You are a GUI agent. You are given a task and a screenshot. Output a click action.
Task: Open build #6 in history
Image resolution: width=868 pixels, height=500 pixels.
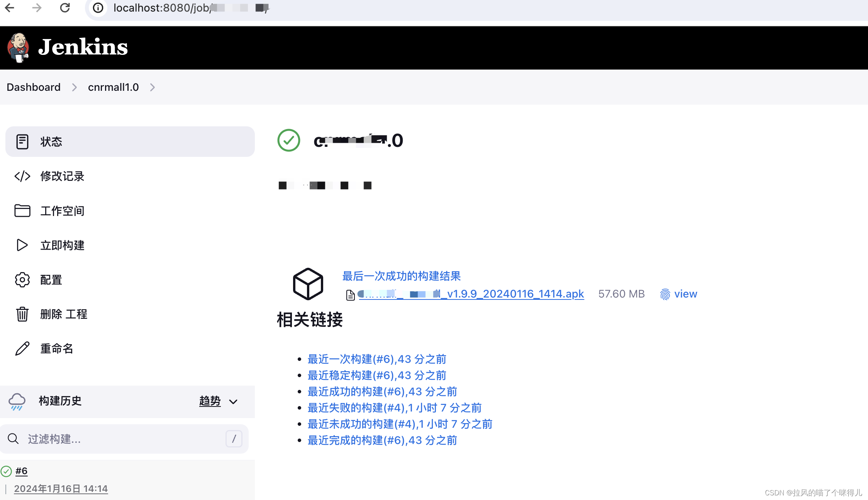21,471
